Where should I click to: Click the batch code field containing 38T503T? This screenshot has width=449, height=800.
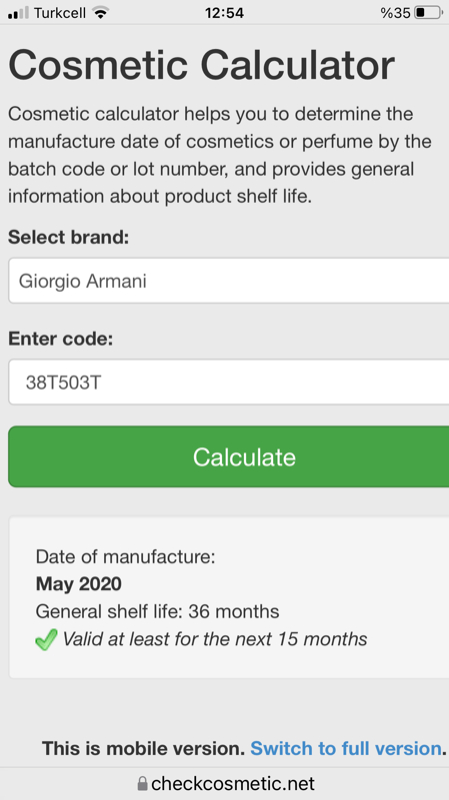(x=229, y=382)
